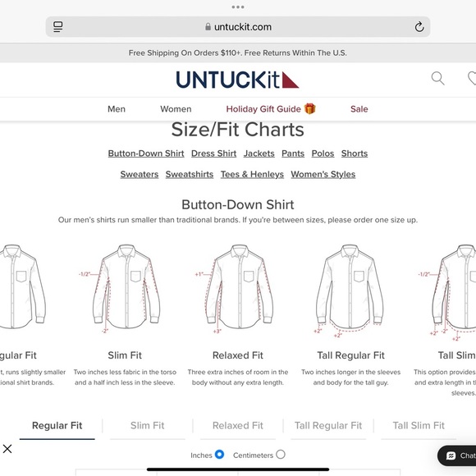The height and width of the screenshot is (476, 476).
Task: Open the Holiday Gift Guide menu
Action: tap(263, 109)
